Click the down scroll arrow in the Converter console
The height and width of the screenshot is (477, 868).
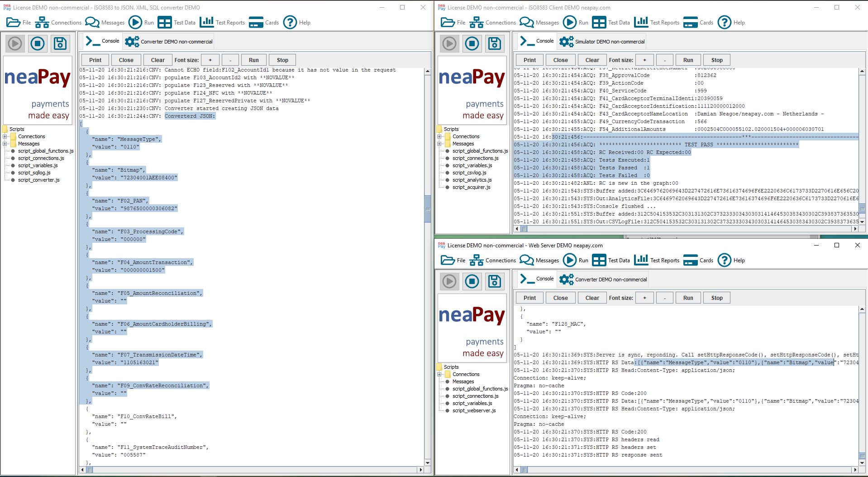coord(428,463)
